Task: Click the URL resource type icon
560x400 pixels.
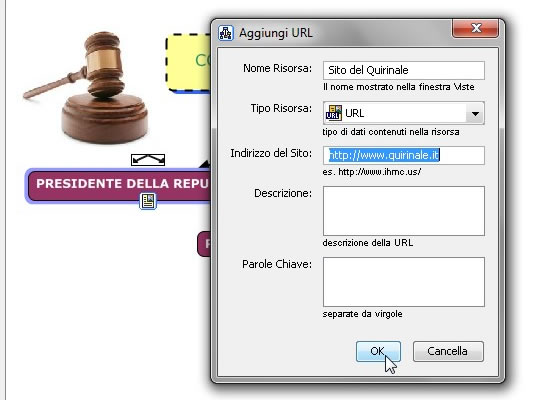Action: [334, 113]
